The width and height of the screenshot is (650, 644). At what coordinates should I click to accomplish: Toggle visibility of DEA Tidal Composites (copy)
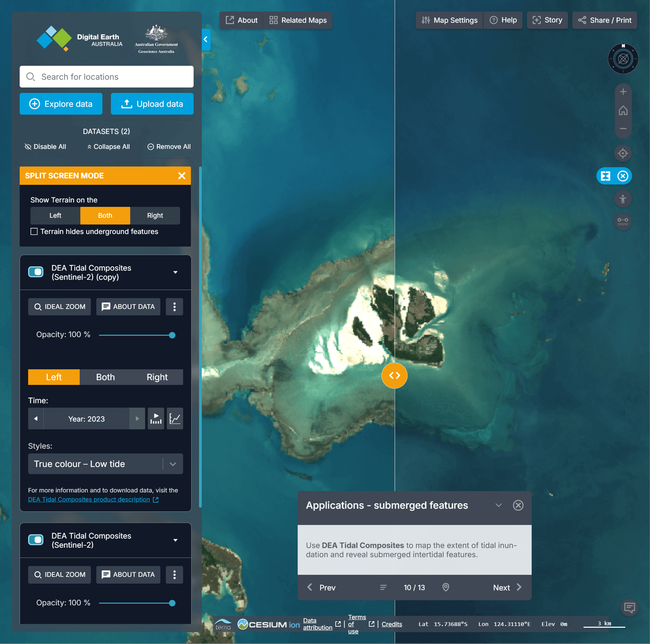[36, 272]
